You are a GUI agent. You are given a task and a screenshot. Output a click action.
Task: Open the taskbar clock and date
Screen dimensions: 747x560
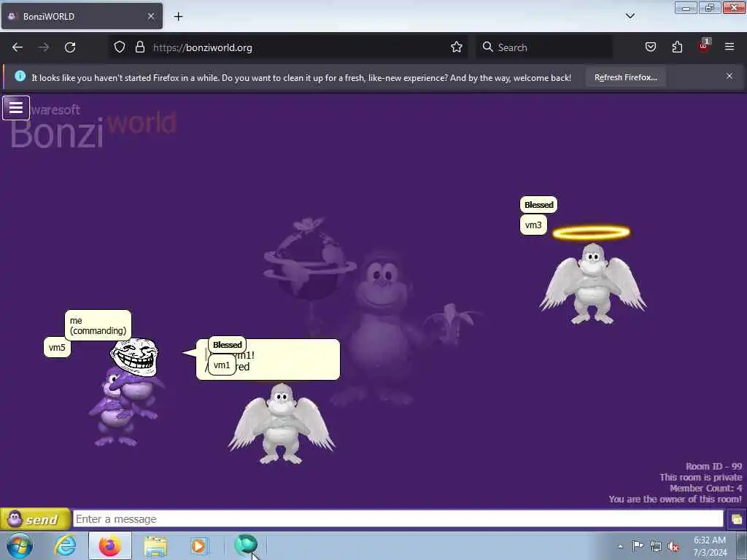point(710,546)
